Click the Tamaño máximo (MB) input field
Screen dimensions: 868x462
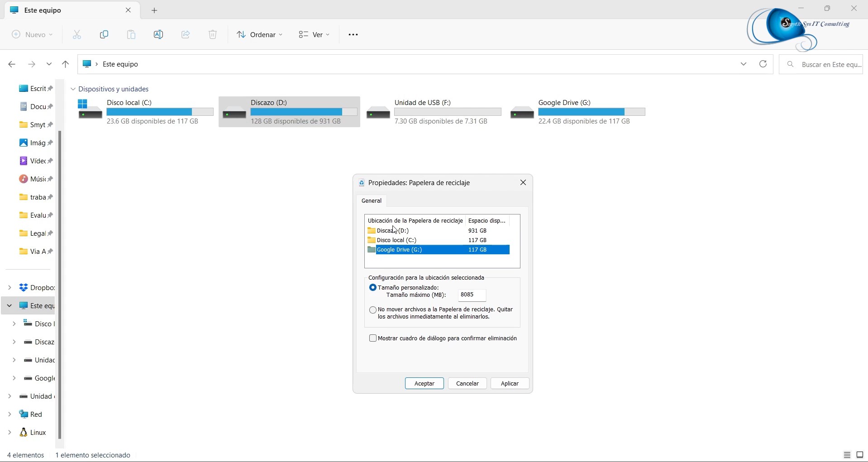click(472, 295)
